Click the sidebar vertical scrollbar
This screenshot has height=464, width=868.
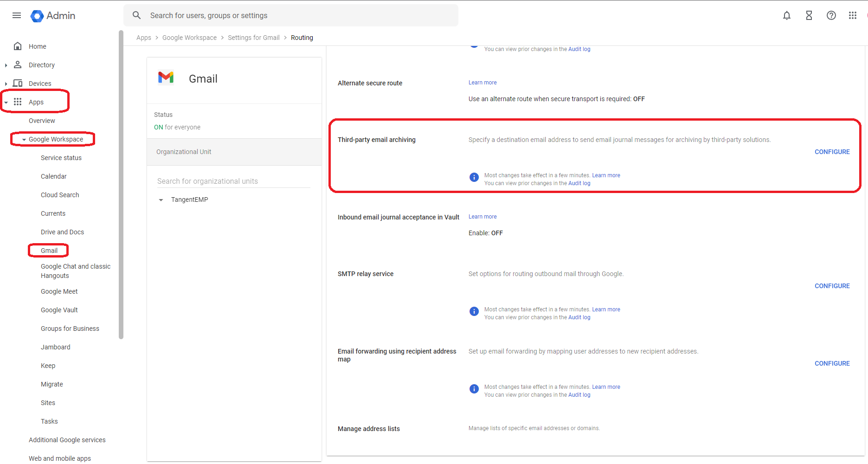pyautogui.click(x=121, y=185)
